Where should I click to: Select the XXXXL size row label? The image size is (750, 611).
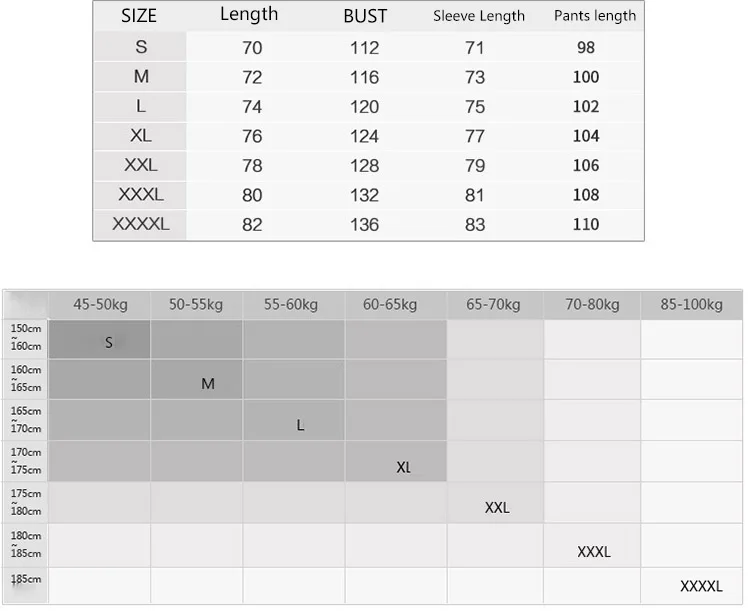point(141,224)
